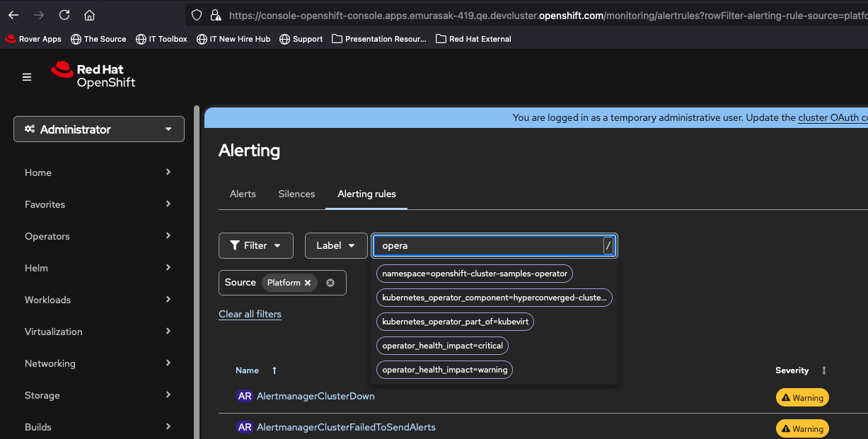Sort by Severity column

click(824, 370)
